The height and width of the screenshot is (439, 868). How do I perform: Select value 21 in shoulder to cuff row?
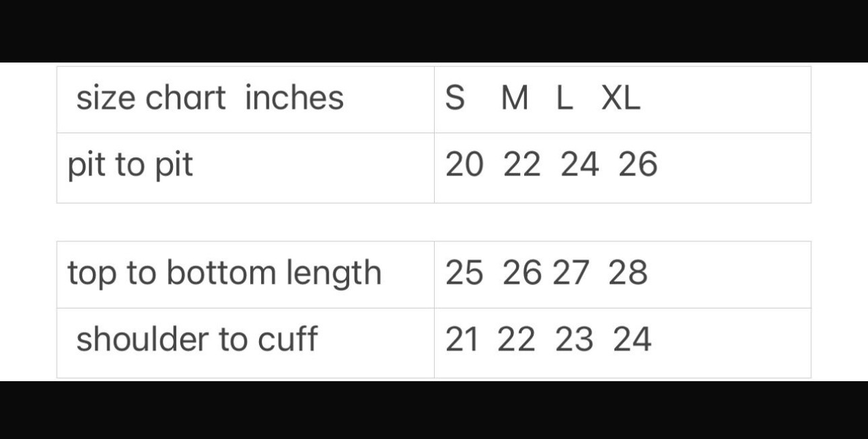(x=462, y=340)
